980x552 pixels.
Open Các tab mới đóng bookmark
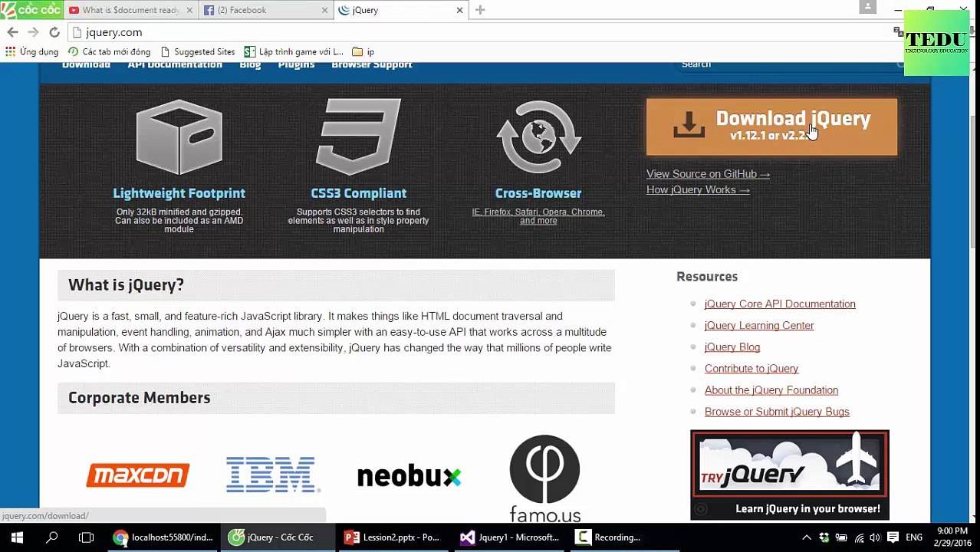coord(109,51)
